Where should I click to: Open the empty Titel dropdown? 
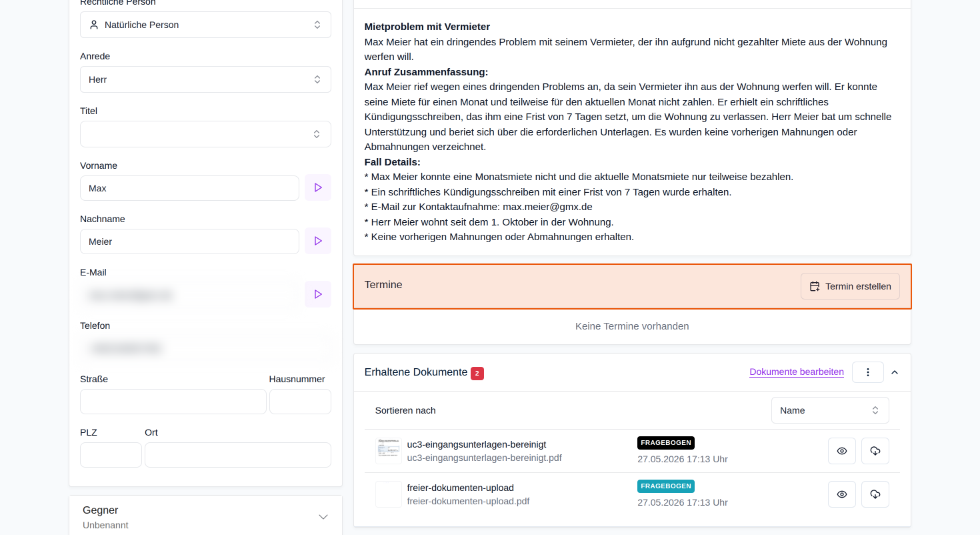[205, 134]
